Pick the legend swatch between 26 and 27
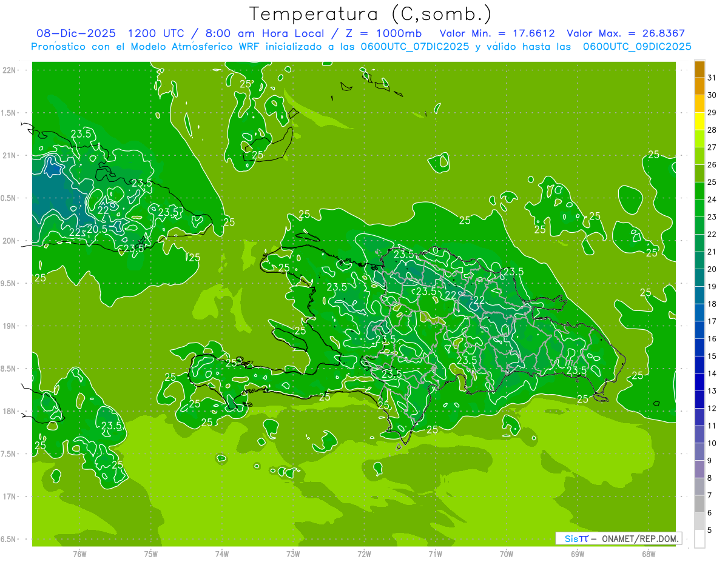 [699, 156]
